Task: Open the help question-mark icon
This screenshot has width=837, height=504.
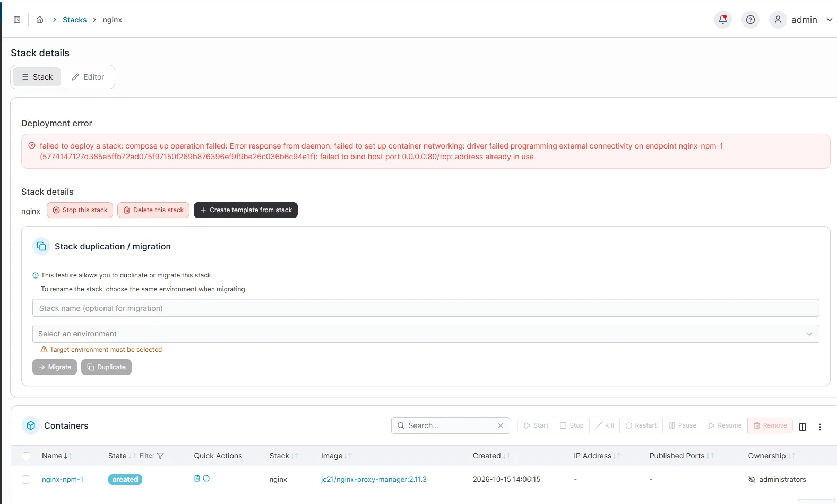Action: click(750, 20)
